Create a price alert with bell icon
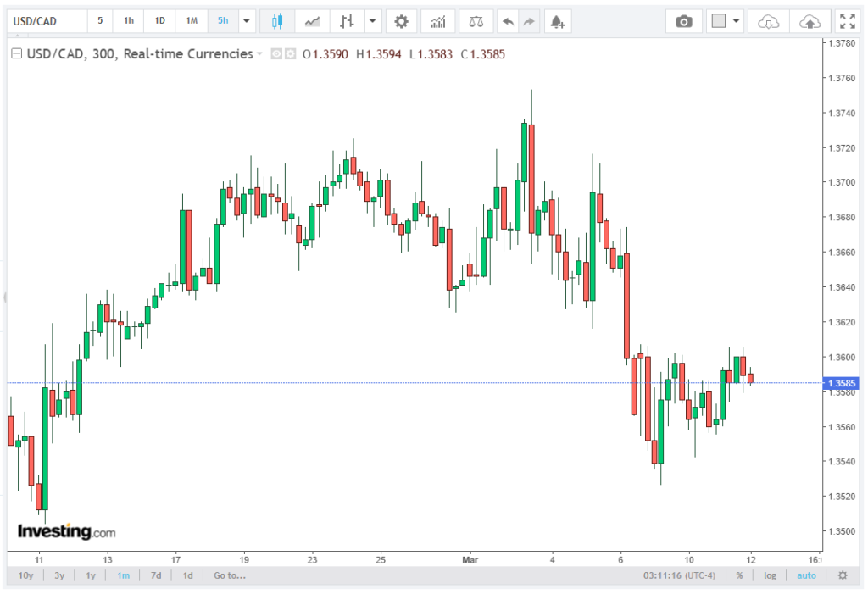The height and width of the screenshot is (594, 868). (x=556, y=21)
